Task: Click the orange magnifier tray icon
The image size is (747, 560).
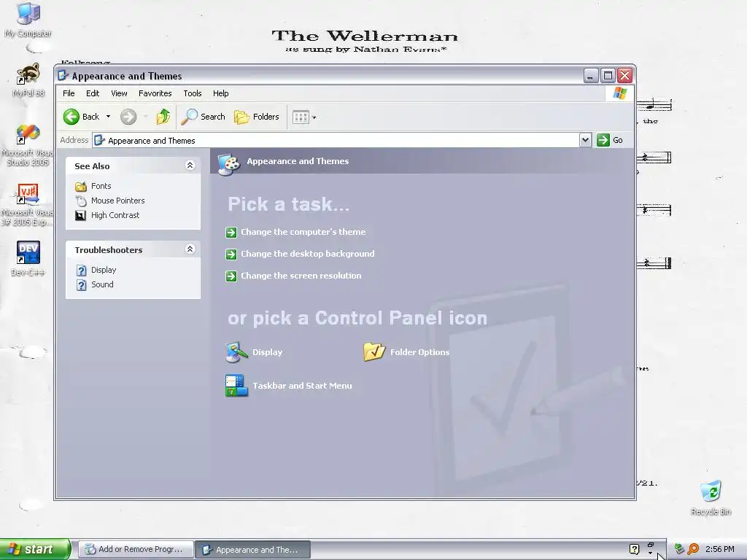Action: pyautogui.click(x=694, y=549)
